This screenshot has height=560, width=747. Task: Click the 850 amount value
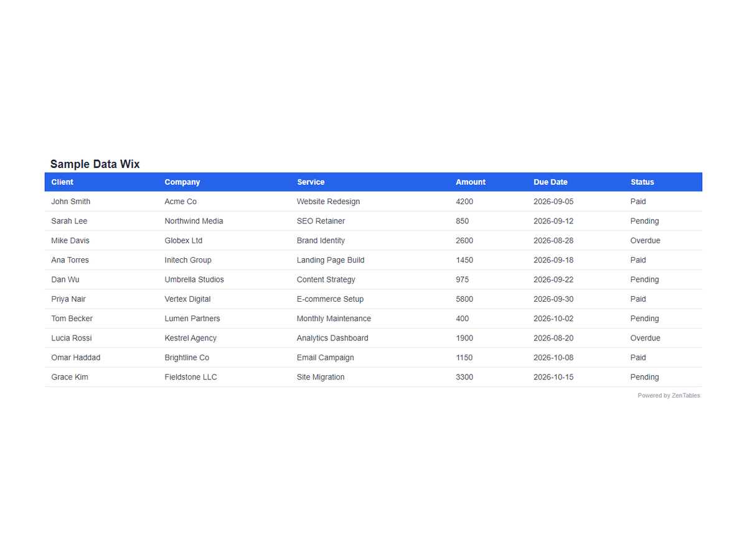click(x=463, y=221)
